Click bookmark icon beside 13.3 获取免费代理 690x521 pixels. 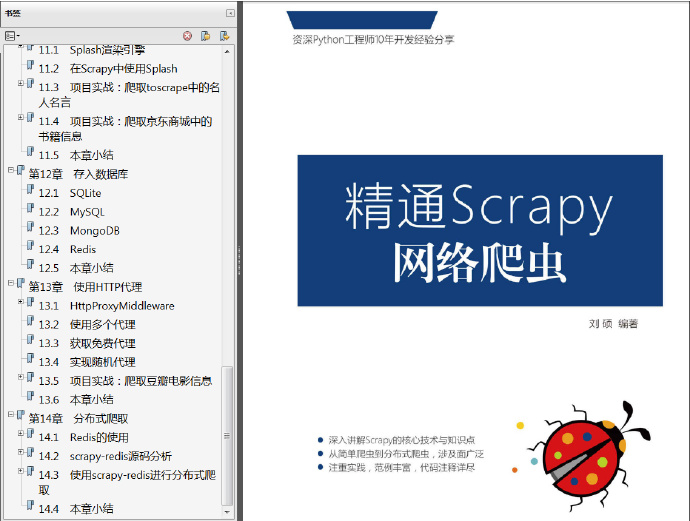30,339
